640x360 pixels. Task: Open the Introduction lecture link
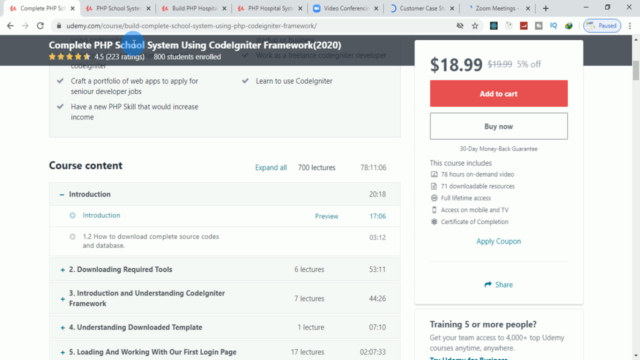click(x=101, y=215)
